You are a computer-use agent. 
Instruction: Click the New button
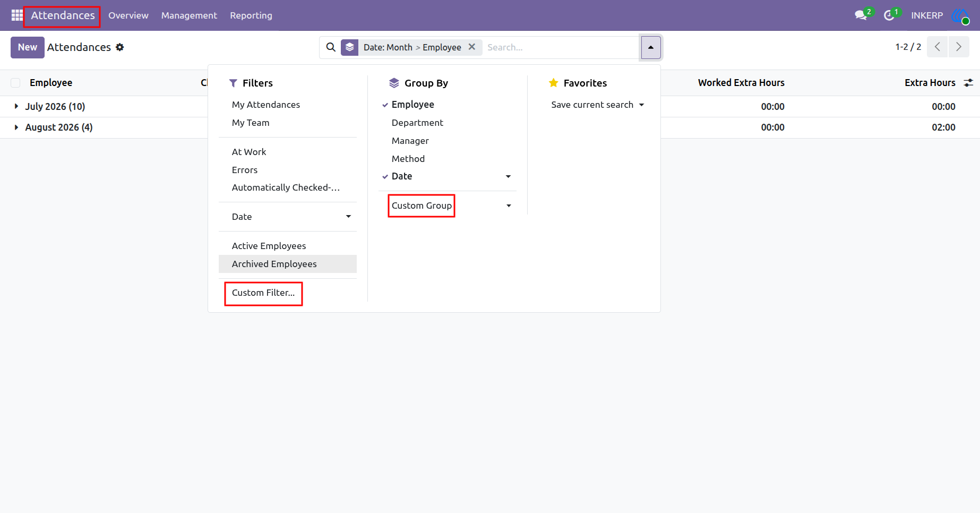click(x=28, y=47)
